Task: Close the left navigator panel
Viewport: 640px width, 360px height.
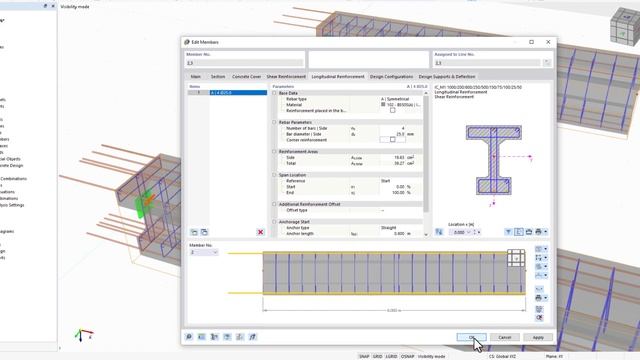Action: [53, 6]
